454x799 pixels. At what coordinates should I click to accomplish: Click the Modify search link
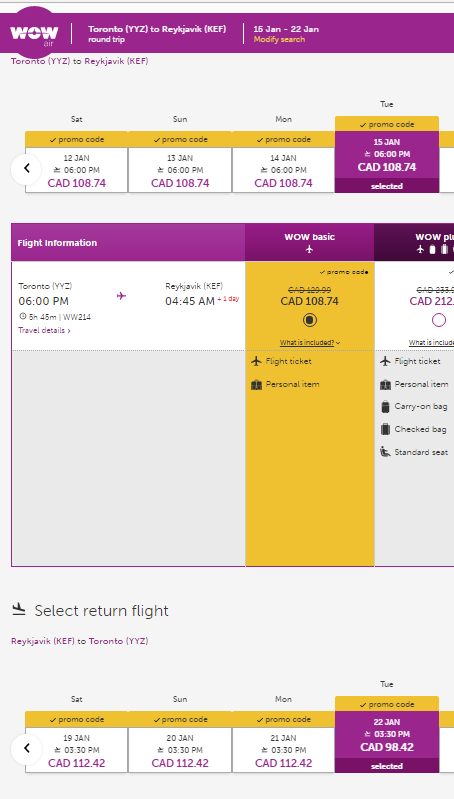tap(279, 39)
